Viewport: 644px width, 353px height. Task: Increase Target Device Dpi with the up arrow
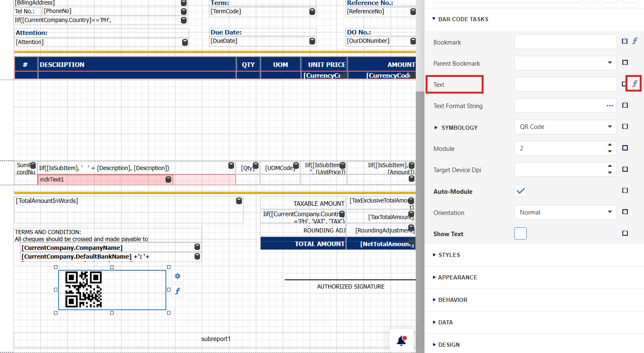point(610,166)
